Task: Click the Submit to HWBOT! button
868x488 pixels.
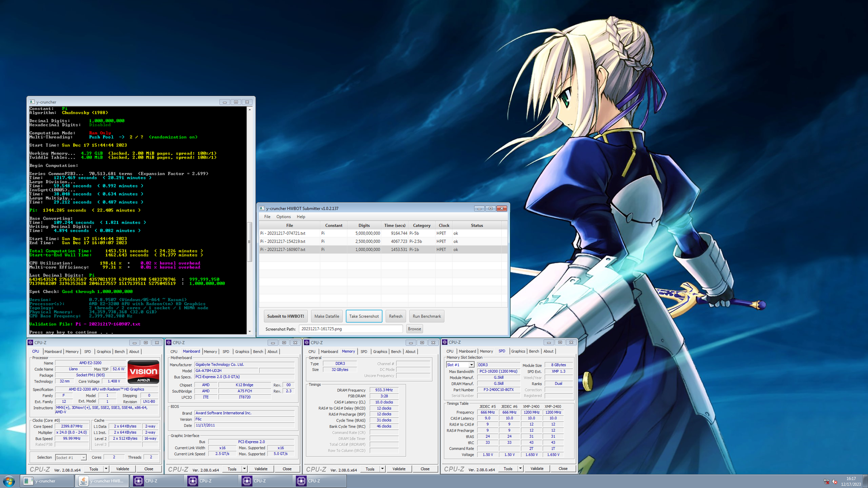Action: tap(286, 316)
